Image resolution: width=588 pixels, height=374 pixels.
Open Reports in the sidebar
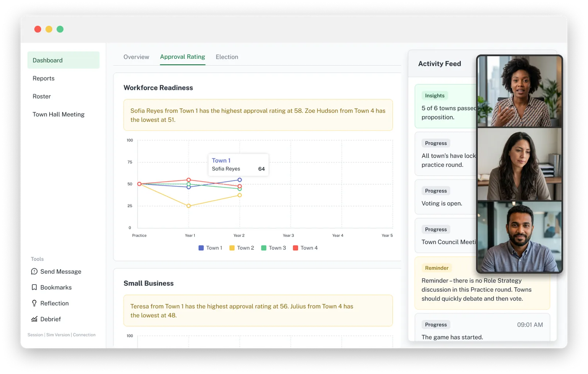(43, 78)
